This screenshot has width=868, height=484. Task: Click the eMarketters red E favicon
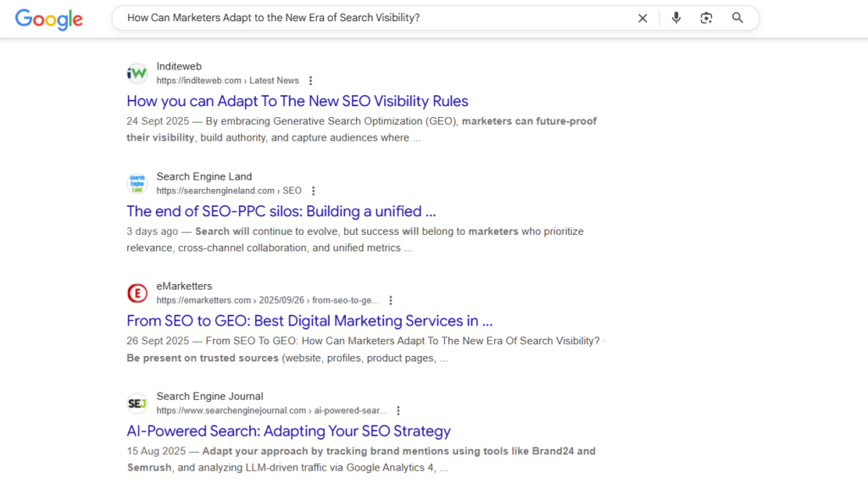[x=137, y=293]
